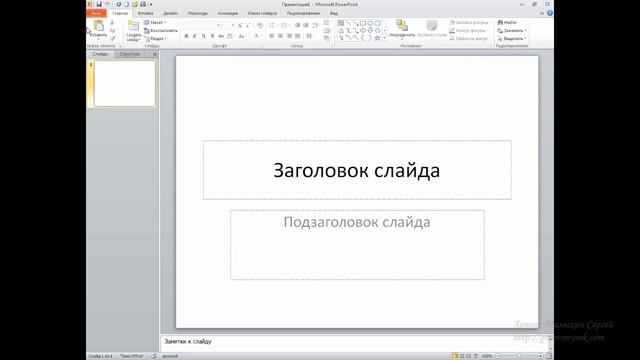Click the zoom slider handle in status bar

click(519, 356)
